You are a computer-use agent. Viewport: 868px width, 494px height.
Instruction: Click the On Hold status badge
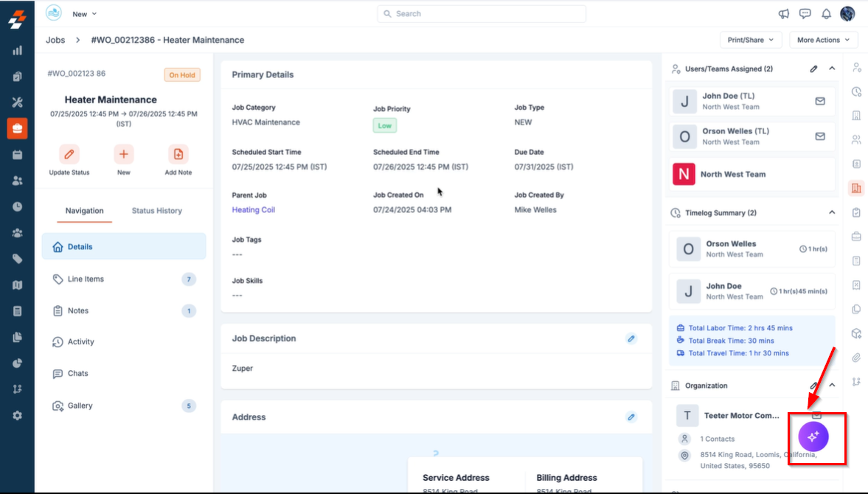(182, 74)
